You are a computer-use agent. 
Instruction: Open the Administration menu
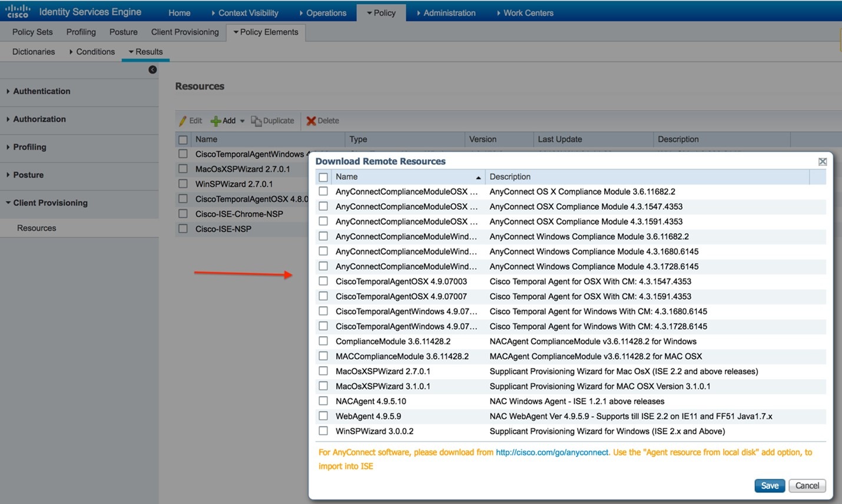(x=446, y=13)
